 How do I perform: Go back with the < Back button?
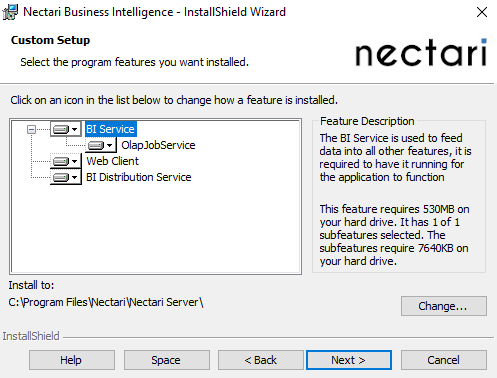pyautogui.click(x=261, y=360)
